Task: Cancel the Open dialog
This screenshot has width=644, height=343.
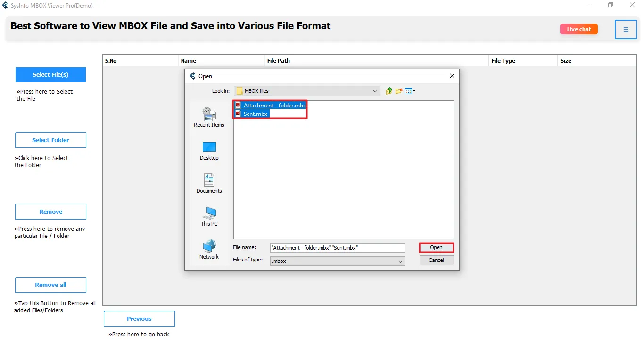Action: [436, 260]
